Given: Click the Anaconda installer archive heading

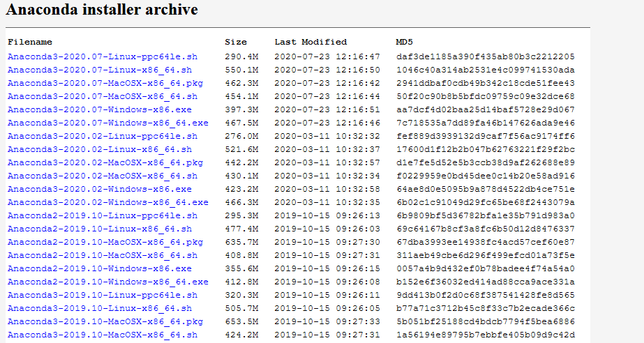Looking at the screenshot, I should 102,10.
